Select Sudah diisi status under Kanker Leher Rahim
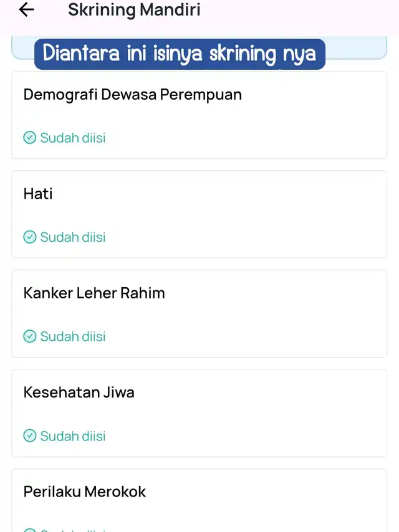 point(73,336)
